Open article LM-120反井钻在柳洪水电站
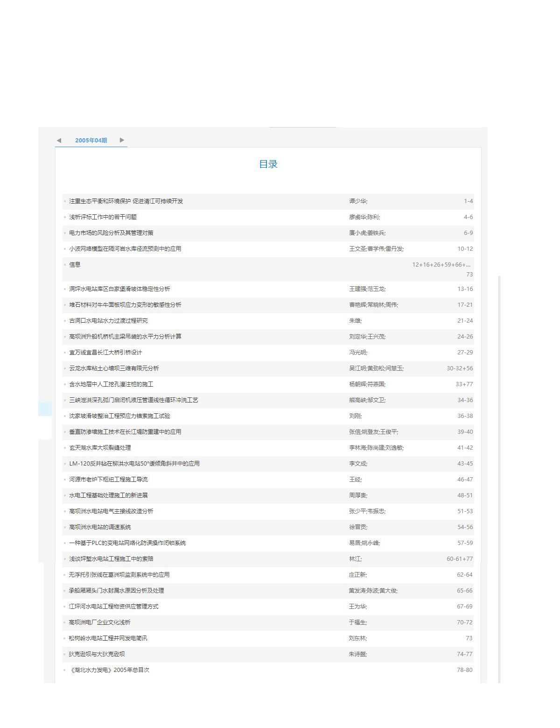The image size is (560, 728). (x=134, y=464)
